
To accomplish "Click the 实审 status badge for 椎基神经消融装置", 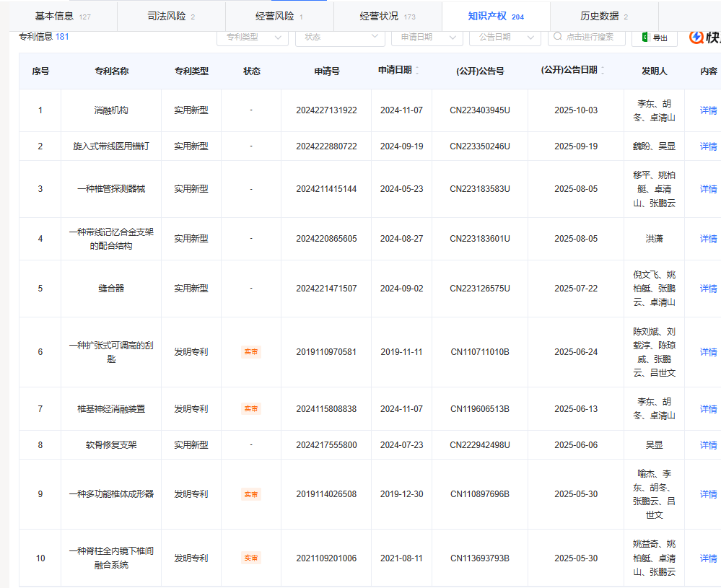I will click(x=250, y=409).
